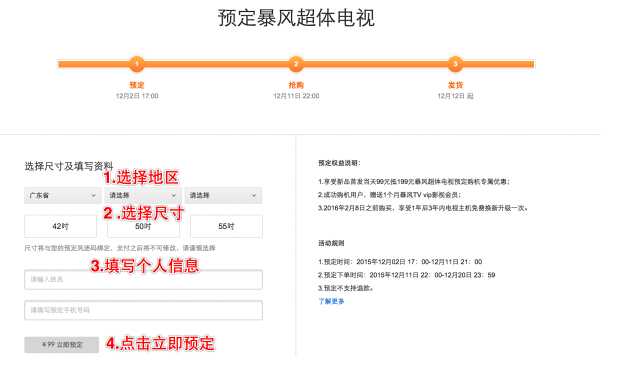The height and width of the screenshot is (381, 620).
Task: Focus the name input field
Action: click(x=143, y=280)
